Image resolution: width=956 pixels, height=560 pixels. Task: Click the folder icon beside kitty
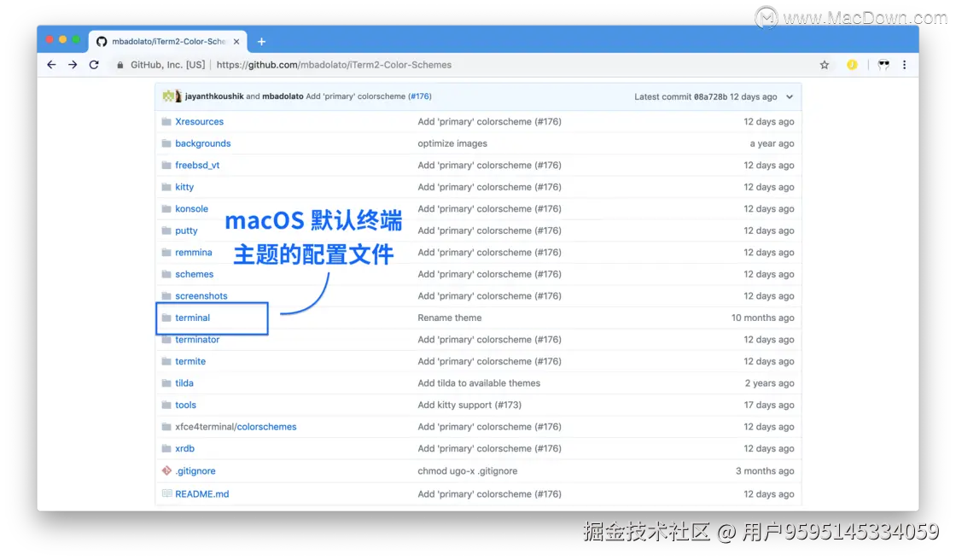click(x=166, y=187)
